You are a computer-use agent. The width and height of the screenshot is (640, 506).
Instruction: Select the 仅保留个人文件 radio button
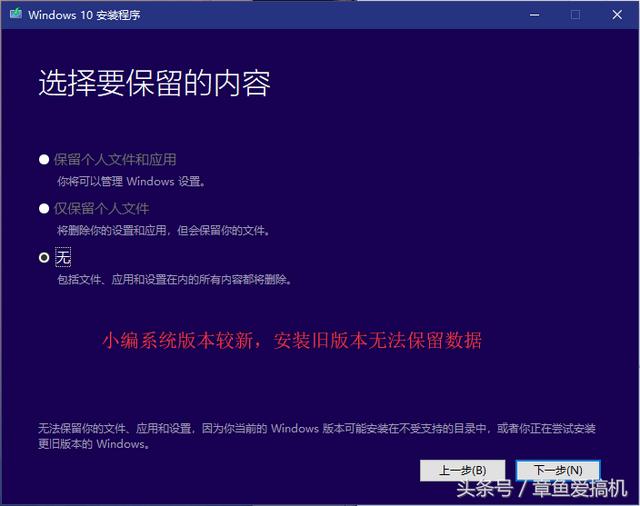(x=44, y=209)
